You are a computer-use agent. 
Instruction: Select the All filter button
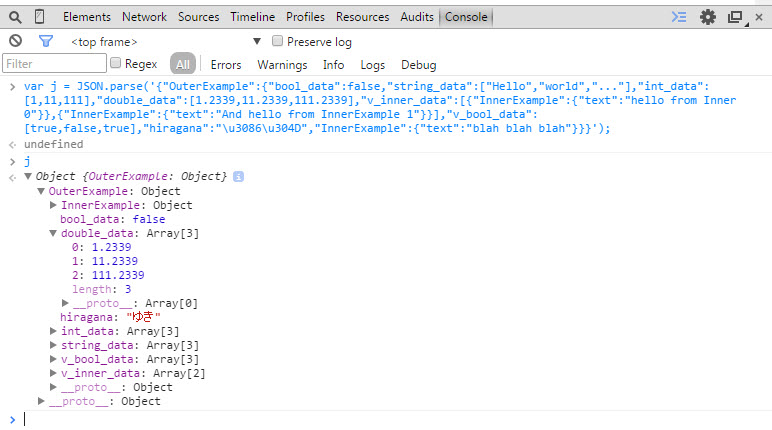(183, 64)
